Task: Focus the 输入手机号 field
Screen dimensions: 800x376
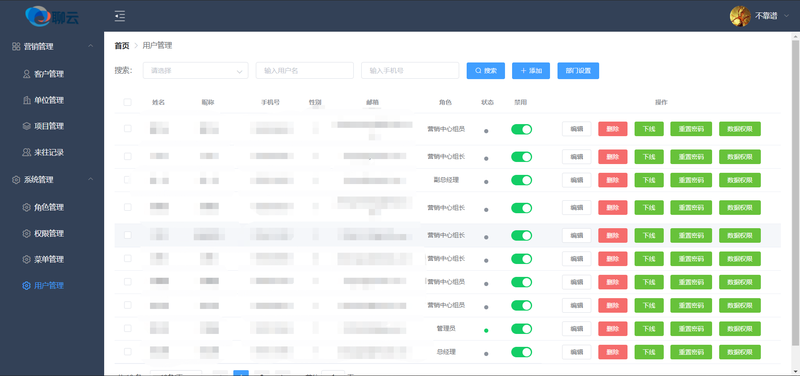Action: [x=410, y=70]
